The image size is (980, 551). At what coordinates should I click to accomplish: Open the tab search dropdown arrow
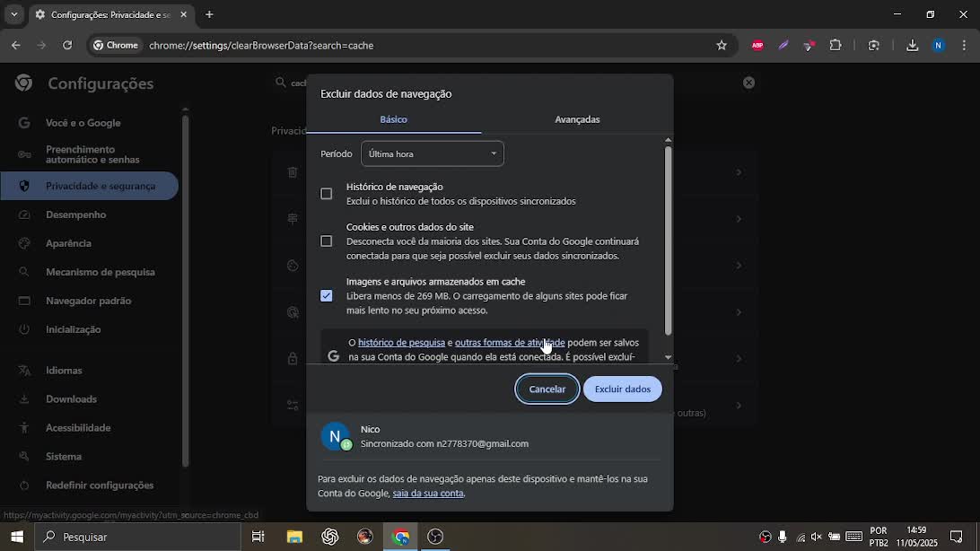[x=13, y=14]
